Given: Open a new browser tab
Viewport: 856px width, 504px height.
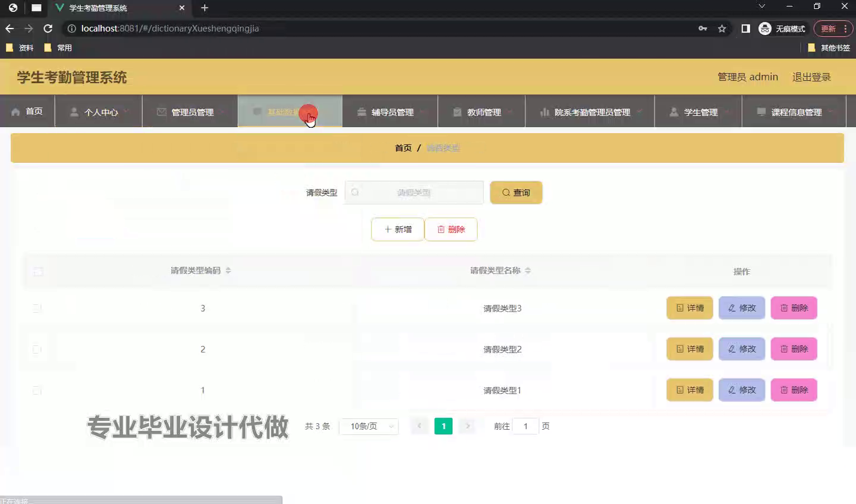Looking at the screenshot, I should click(x=204, y=8).
